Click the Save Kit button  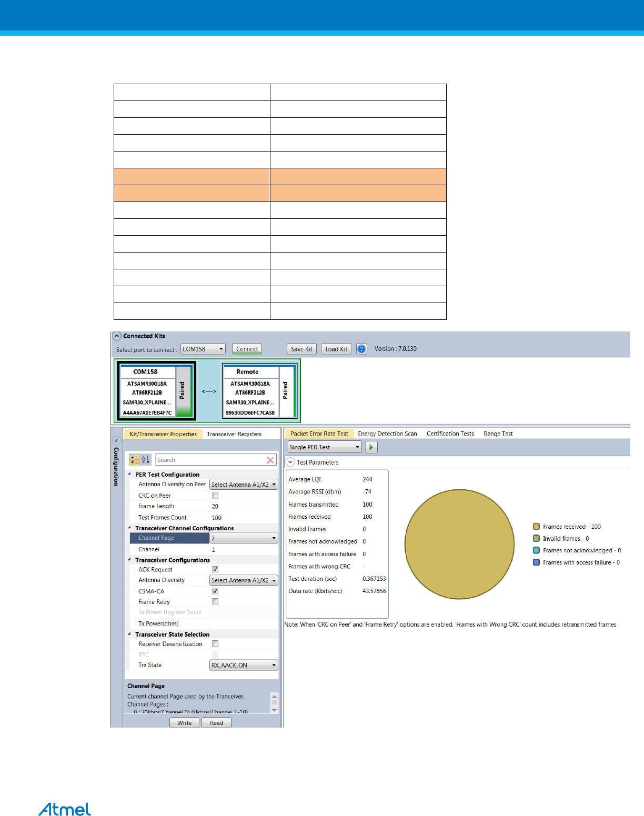point(301,349)
